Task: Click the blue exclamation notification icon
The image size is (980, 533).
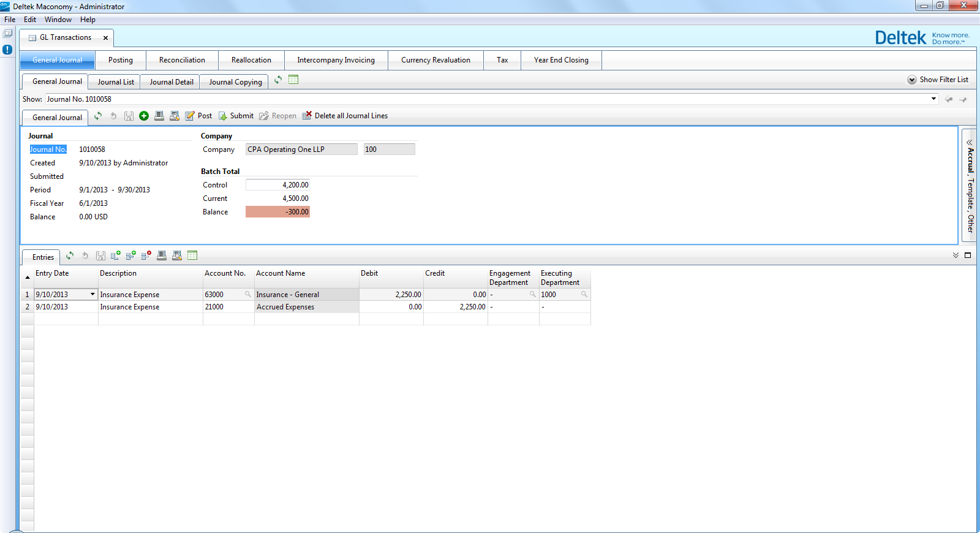Action: (7, 50)
